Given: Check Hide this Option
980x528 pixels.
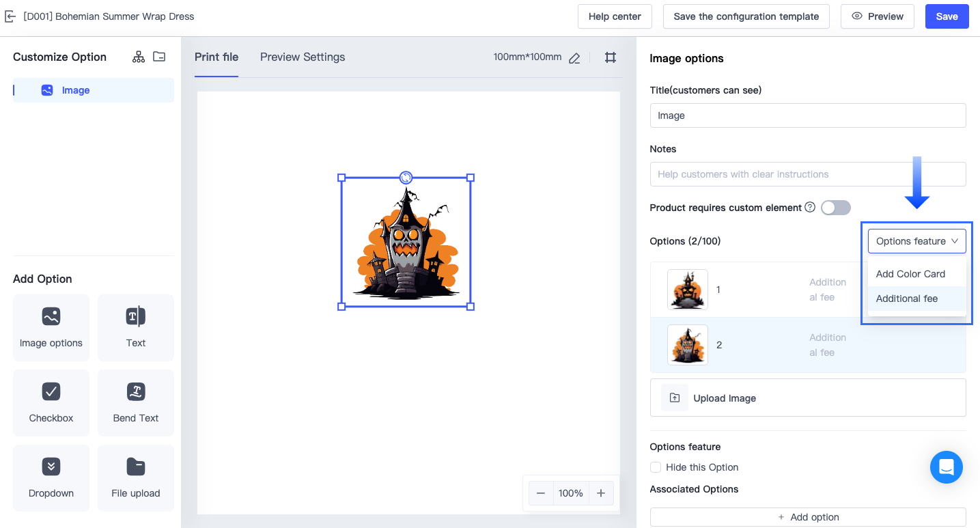Looking at the screenshot, I should coord(656,467).
